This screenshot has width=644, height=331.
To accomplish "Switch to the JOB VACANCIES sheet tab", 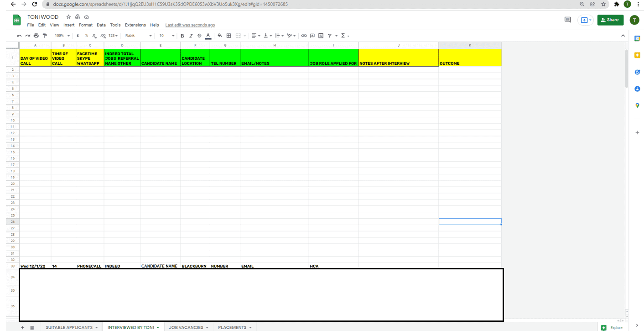I will pos(188,327).
